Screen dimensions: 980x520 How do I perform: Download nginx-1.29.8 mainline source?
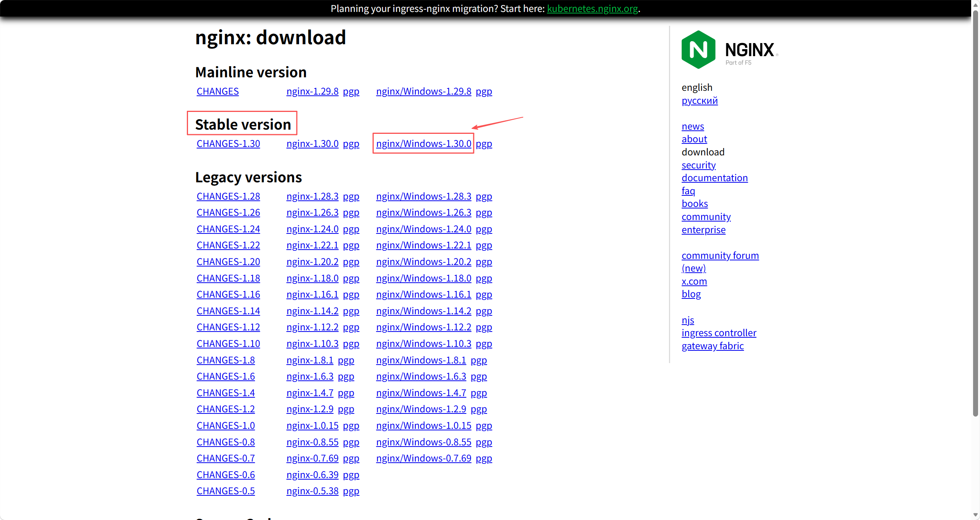312,91
